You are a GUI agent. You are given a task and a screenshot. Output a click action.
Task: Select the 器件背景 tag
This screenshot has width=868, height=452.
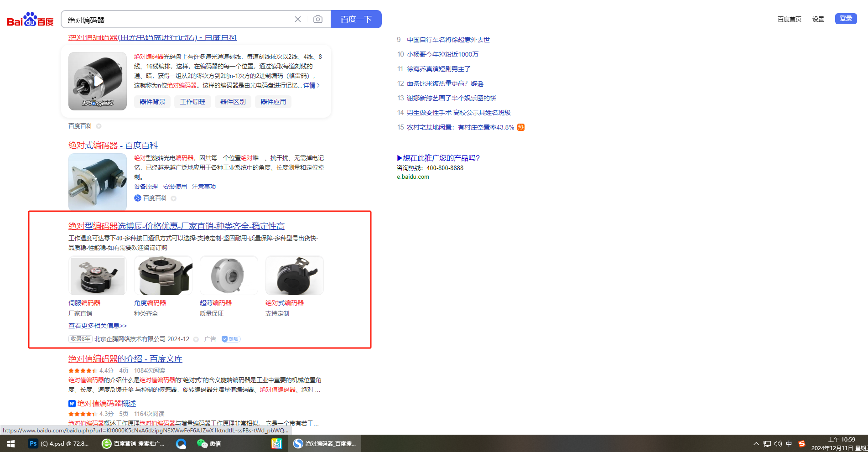coord(152,102)
